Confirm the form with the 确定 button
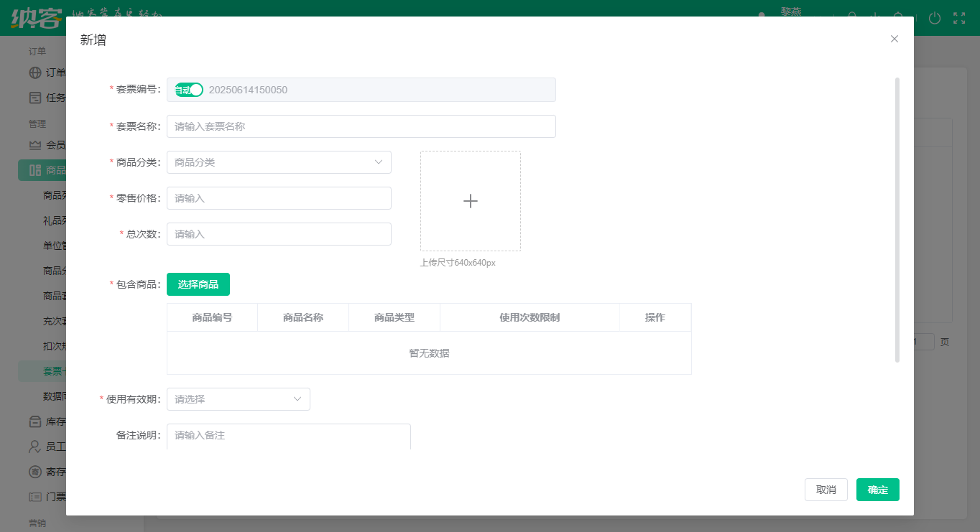 coord(877,489)
